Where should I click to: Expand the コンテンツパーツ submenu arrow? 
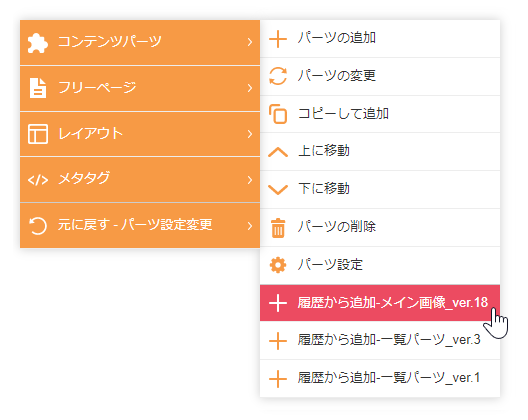(x=250, y=42)
